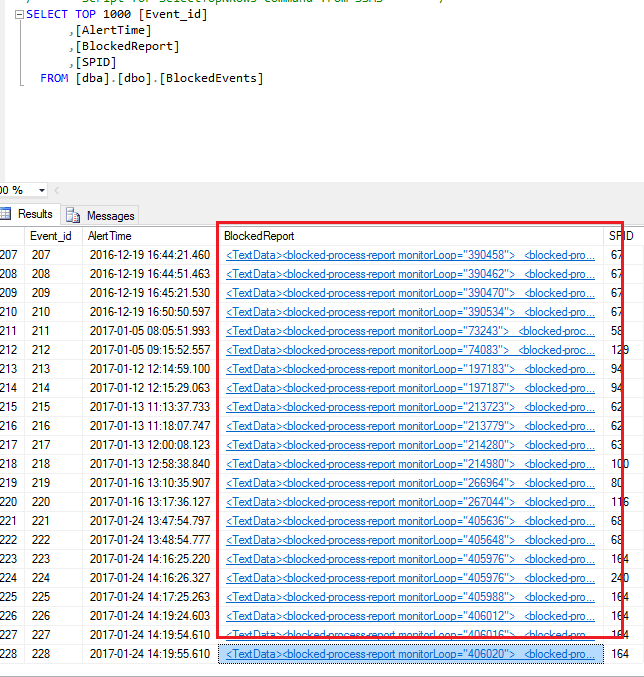The width and height of the screenshot is (644, 677).
Task: Select AlertTime cell 2017-01-24 14:17:25.263
Action: pos(150,597)
